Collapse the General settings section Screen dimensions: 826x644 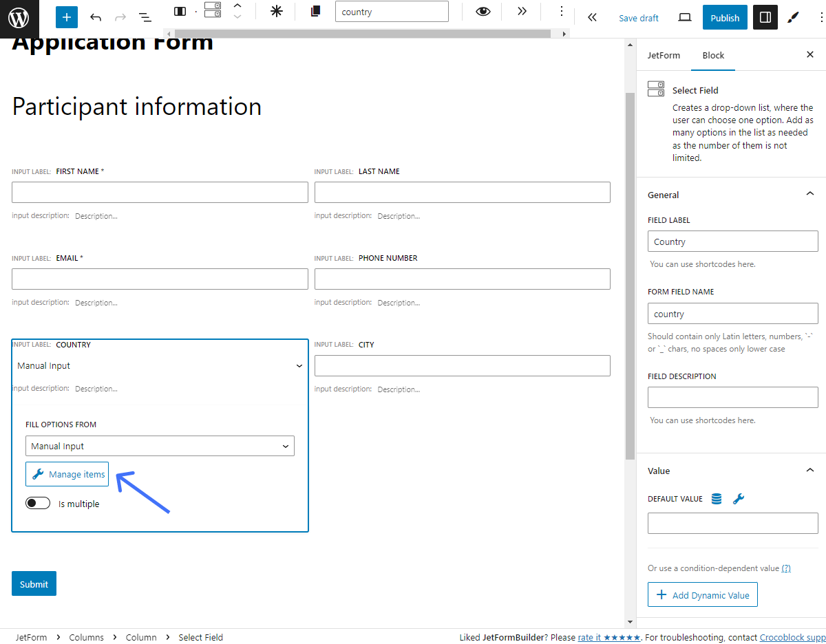(x=809, y=193)
